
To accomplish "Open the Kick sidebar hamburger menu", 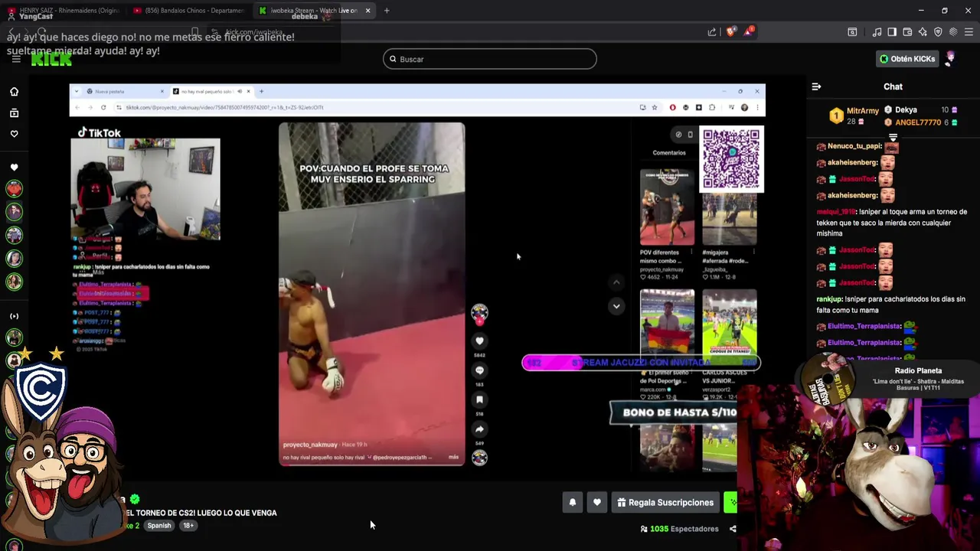I will click(x=15, y=59).
